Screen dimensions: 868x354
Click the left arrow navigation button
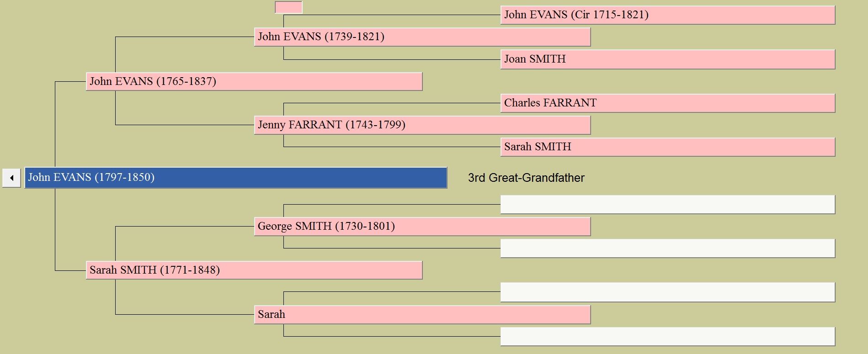pos(11,178)
